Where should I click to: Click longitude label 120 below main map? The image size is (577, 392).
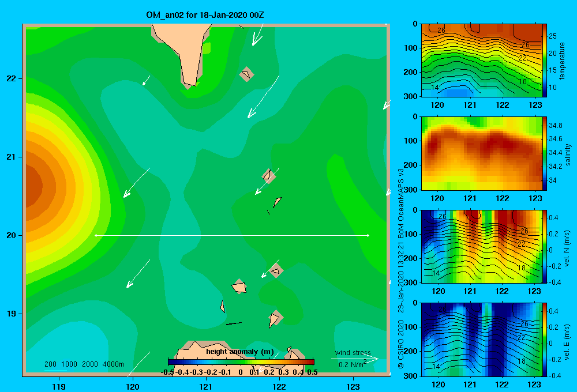pos(133,387)
